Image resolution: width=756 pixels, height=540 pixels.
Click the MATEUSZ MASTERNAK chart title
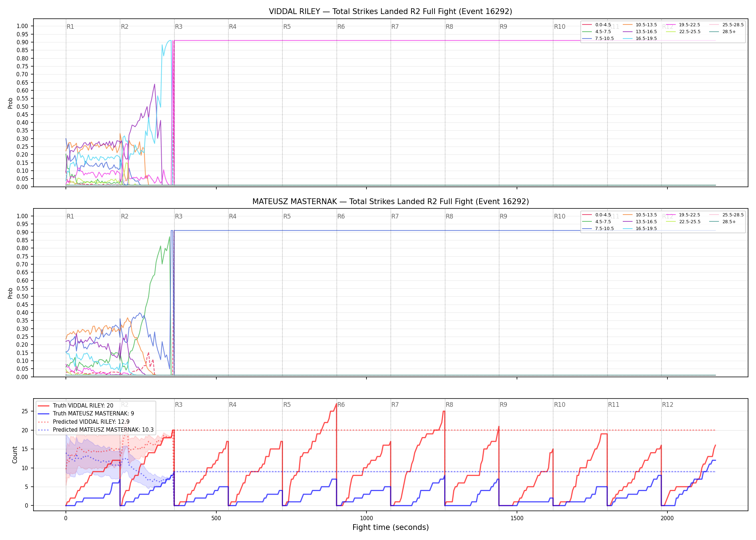click(390, 202)
